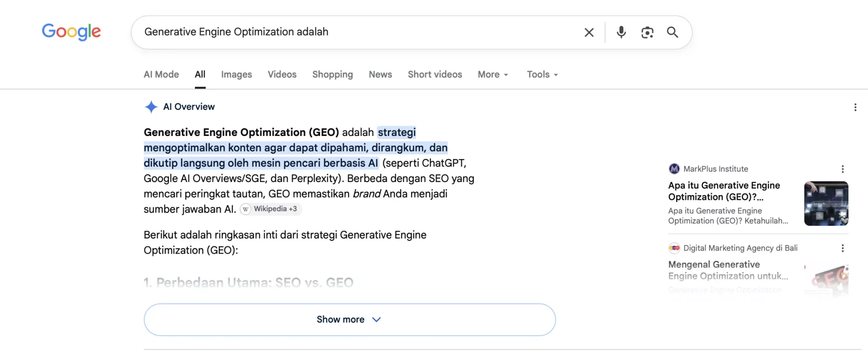
Task: Click bold 'Generative Engine Optimization (GEO)' text
Action: (241, 132)
